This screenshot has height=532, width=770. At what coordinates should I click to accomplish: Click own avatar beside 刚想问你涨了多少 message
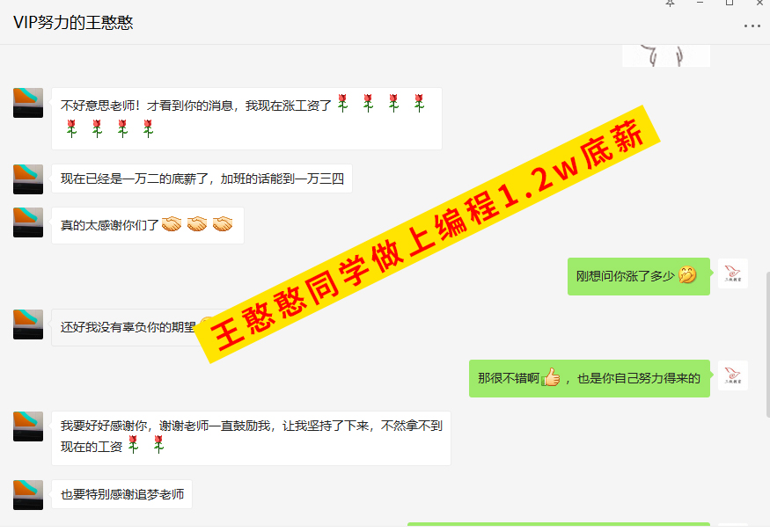pos(733,273)
